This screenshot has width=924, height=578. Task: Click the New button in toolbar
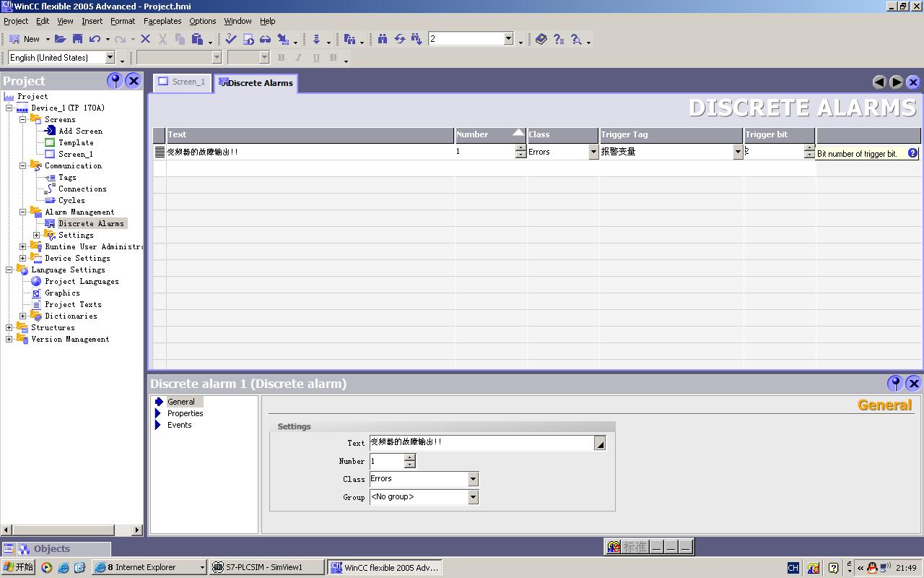tap(25, 39)
